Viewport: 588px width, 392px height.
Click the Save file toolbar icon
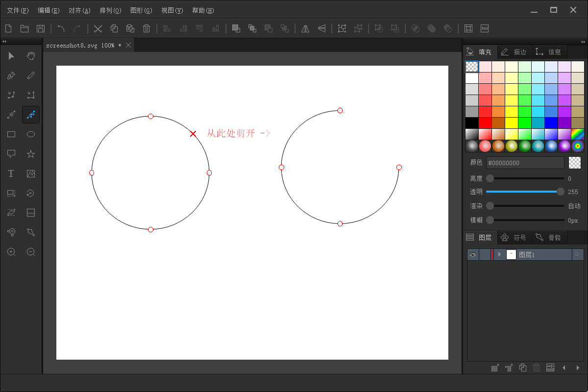click(41, 28)
